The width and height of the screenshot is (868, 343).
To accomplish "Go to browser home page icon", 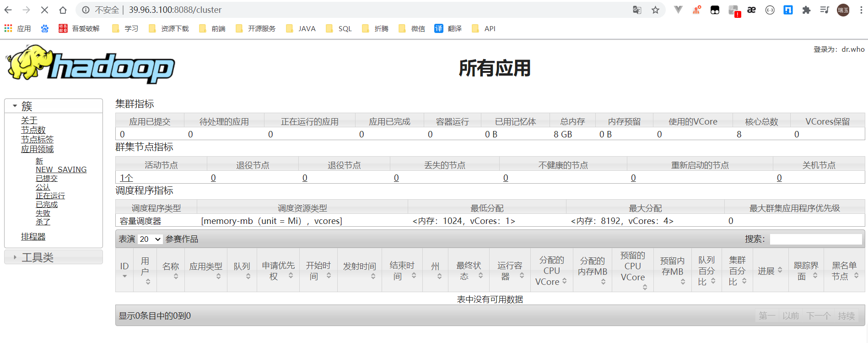I will point(63,10).
